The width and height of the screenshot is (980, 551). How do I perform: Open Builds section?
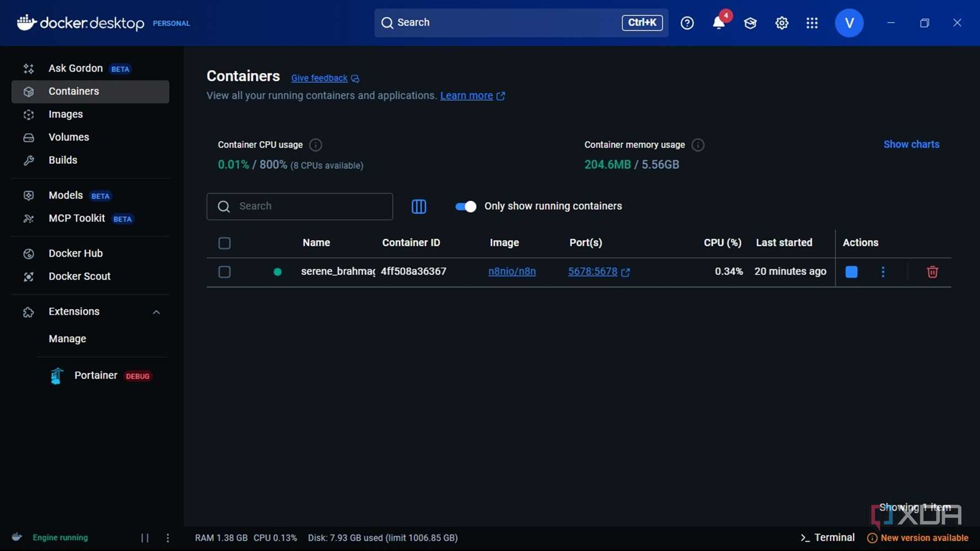point(90,160)
